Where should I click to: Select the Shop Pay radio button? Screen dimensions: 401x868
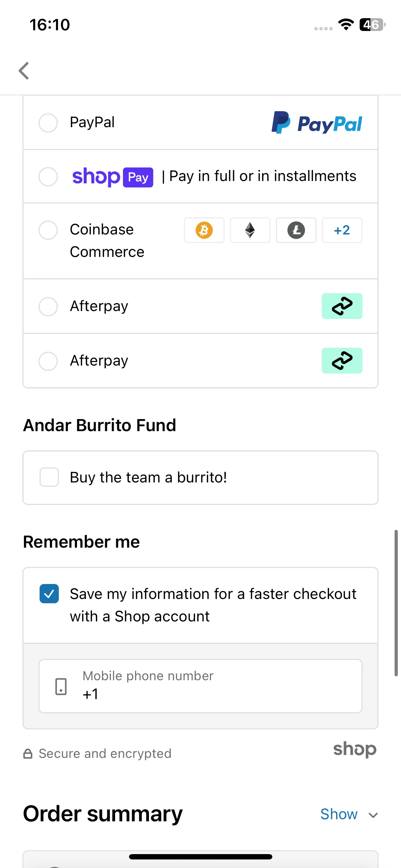[x=48, y=177]
